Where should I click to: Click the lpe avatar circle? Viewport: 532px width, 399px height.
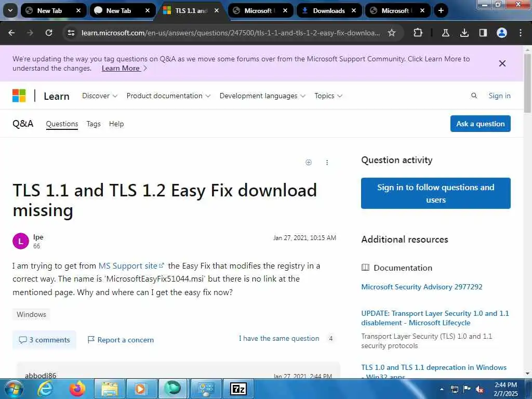point(21,241)
